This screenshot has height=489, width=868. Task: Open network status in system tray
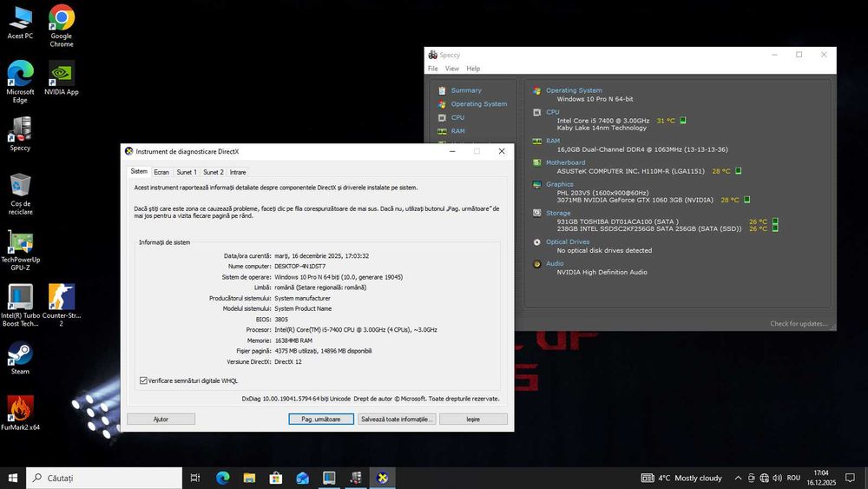pyautogui.click(x=765, y=478)
